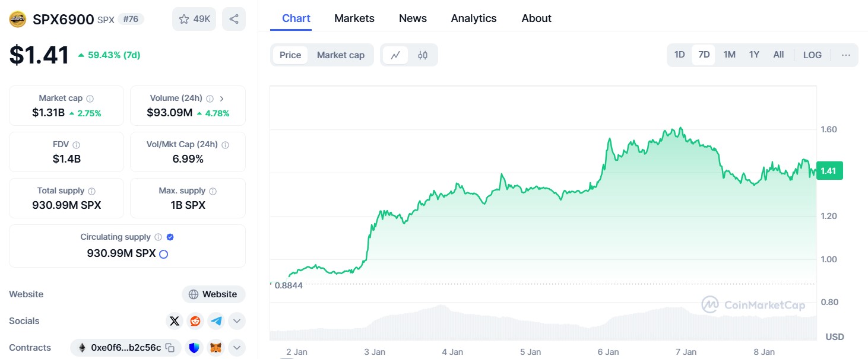Show Market cap info tooltip icon
The height and width of the screenshot is (359, 868).
(x=90, y=99)
